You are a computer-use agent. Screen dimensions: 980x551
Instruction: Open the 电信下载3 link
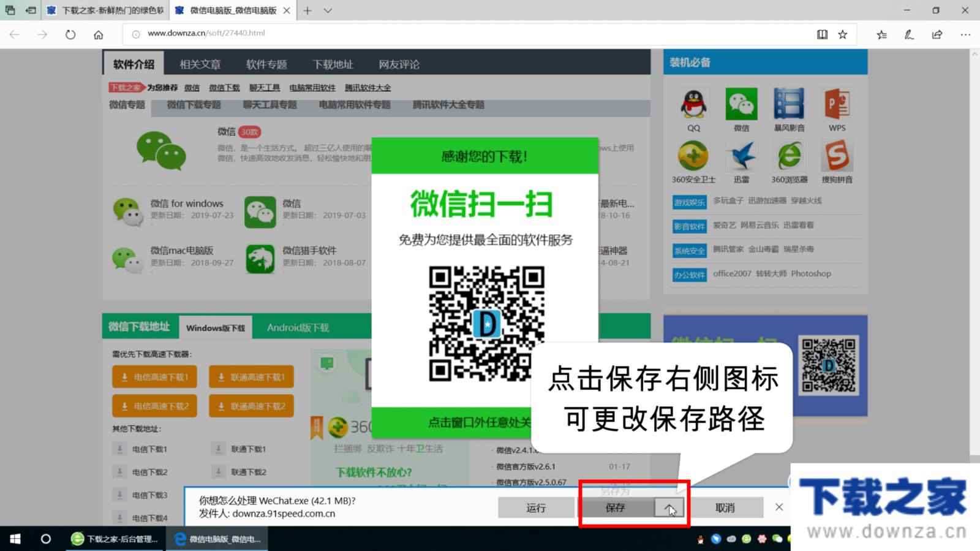click(x=149, y=495)
